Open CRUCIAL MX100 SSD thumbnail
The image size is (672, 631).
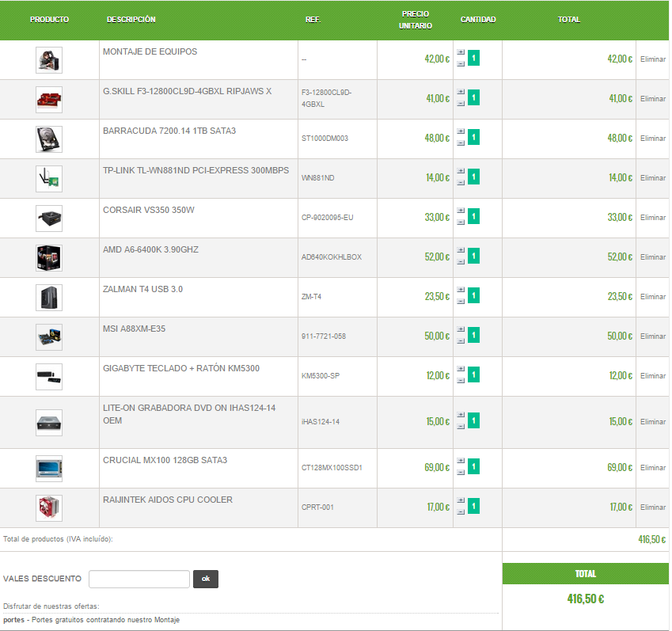(x=49, y=469)
